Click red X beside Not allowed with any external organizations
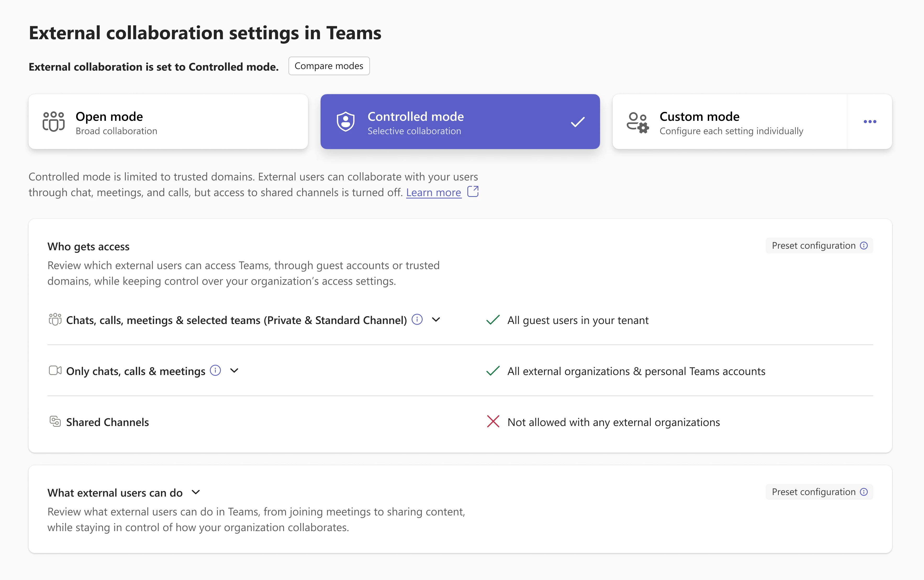 (493, 421)
